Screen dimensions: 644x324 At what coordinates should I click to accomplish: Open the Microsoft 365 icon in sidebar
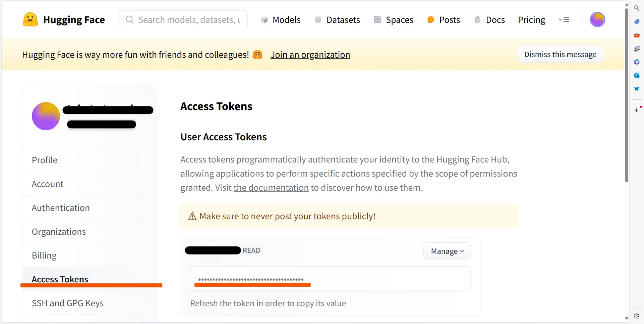point(637,62)
